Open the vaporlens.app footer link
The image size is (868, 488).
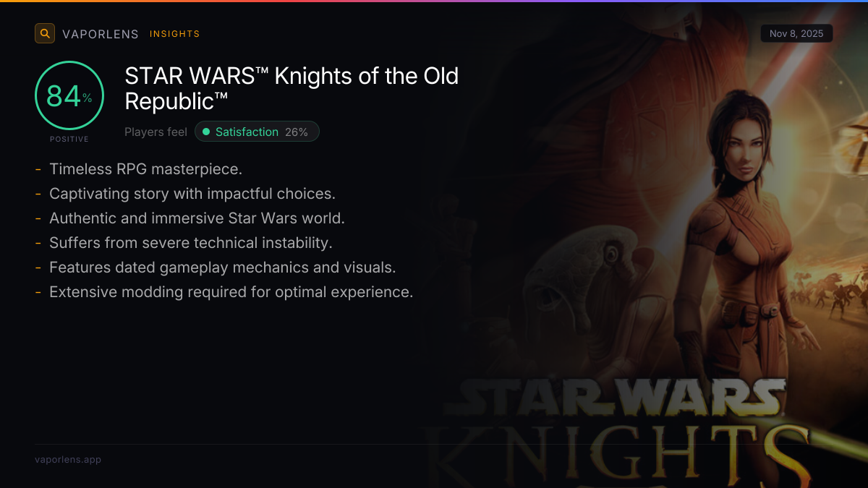(x=68, y=459)
